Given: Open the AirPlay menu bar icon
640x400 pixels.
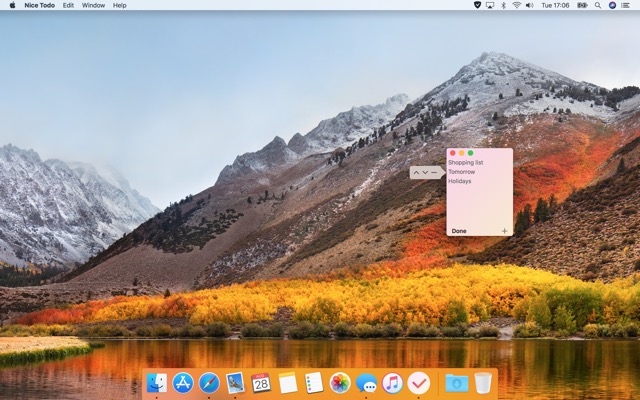Looking at the screenshot, I should click(x=490, y=5).
